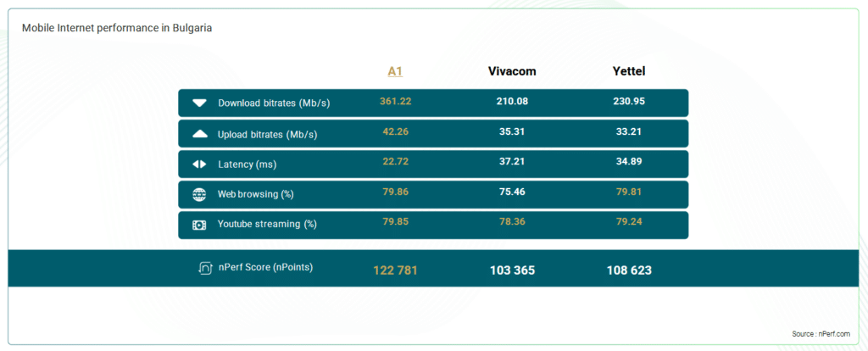
Task: Click the latency double-arrow icon
Action: click(199, 164)
